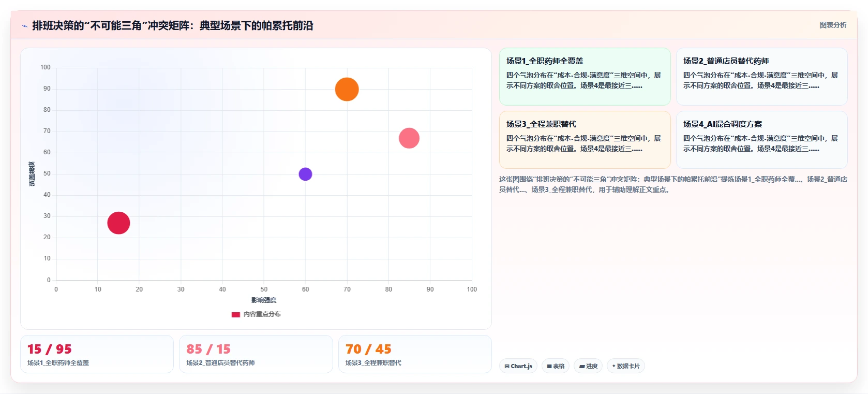Click the 图表分析 label at top right
Screen dimensions: 868x394
pos(833,25)
